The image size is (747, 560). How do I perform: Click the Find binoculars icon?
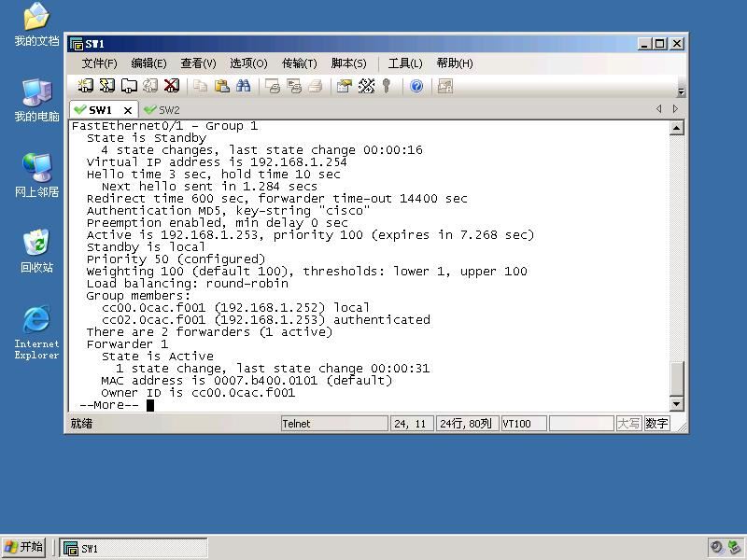[x=243, y=86]
